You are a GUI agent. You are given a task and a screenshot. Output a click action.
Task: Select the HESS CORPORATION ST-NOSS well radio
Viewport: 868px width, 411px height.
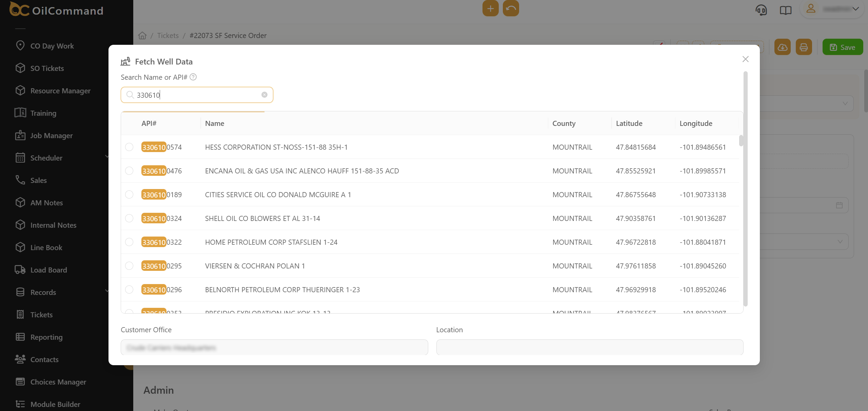[129, 147]
